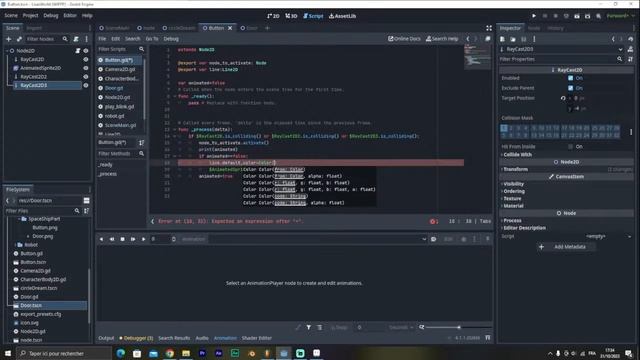Expand the Visibility section
The image size is (640, 360).
513,184
